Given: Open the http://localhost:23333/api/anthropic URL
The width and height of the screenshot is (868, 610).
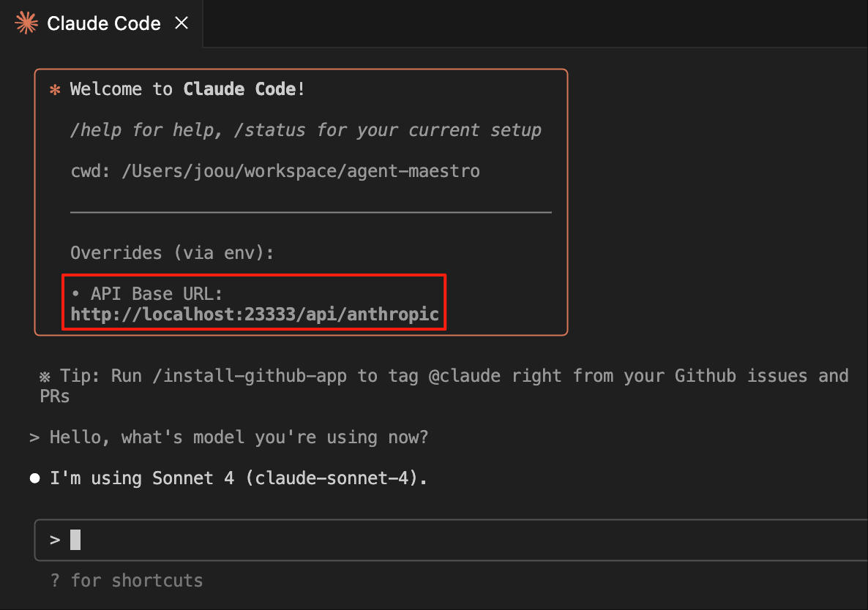Looking at the screenshot, I should coord(255,314).
